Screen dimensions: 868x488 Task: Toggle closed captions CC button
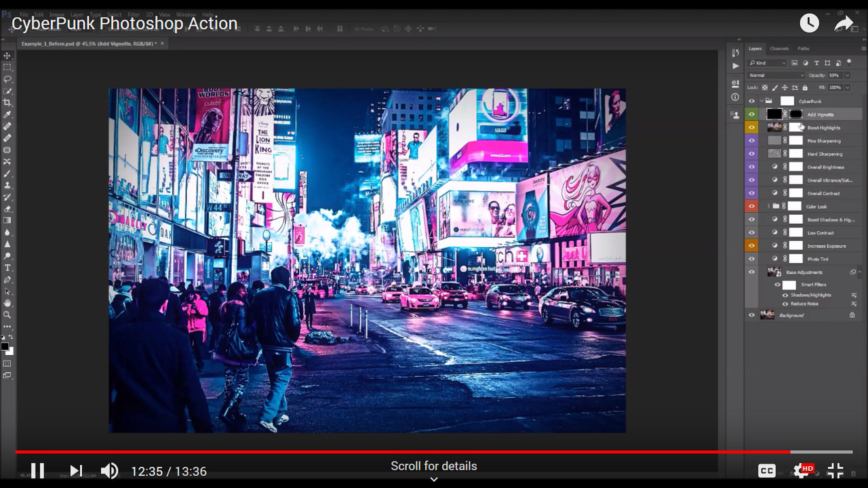[767, 471]
